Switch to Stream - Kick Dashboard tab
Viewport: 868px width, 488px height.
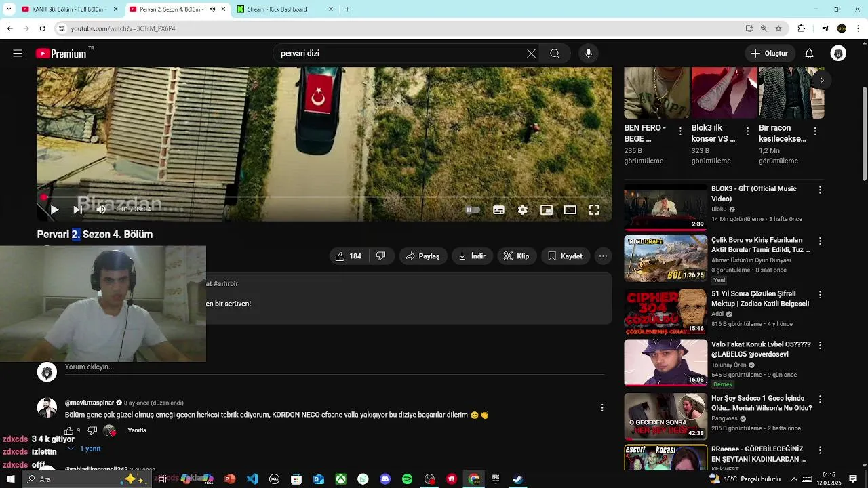(286, 9)
